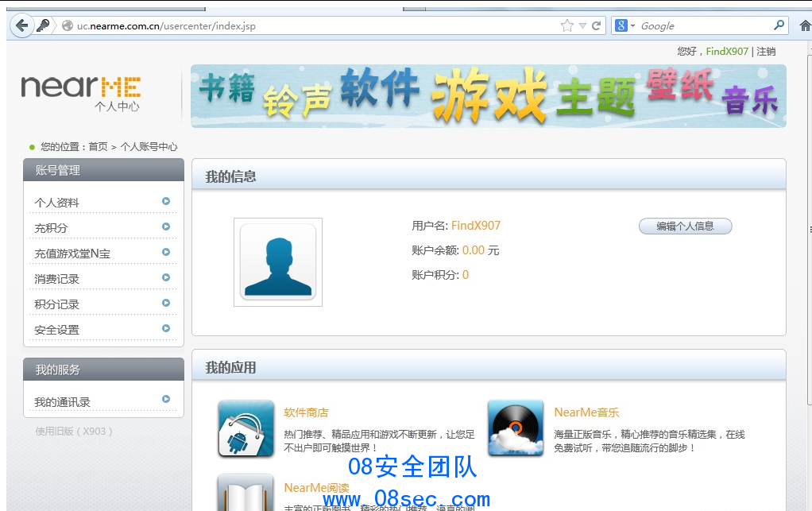This screenshot has height=511, width=812.
Task: Click 使用旧版（X903）link
Action: (74, 432)
